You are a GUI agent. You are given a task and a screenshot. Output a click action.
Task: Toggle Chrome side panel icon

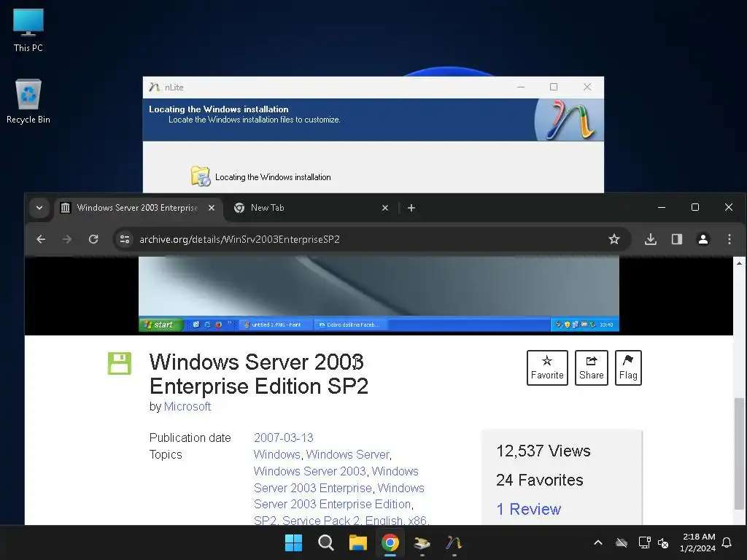677,239
